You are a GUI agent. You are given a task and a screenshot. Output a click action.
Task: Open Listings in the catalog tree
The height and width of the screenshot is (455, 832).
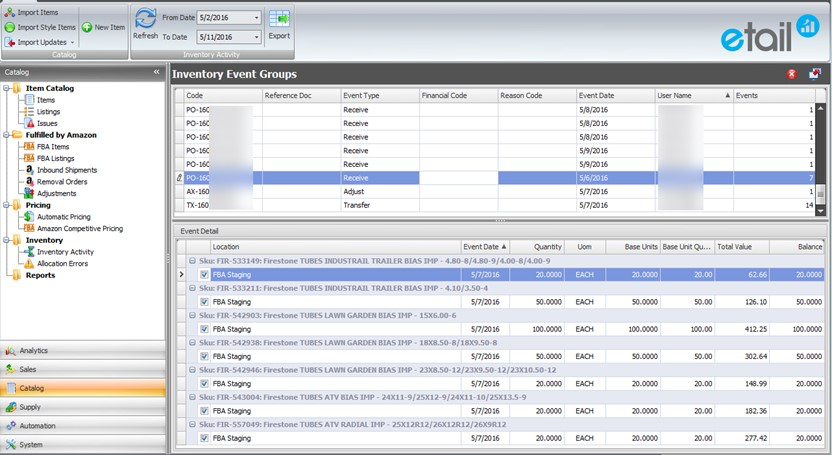tap(48, 111)
